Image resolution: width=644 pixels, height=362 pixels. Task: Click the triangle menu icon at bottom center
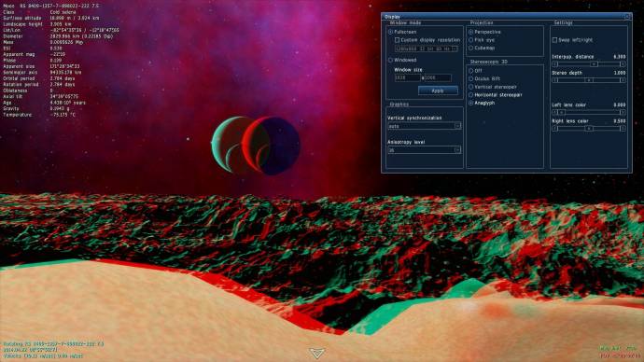316,353
